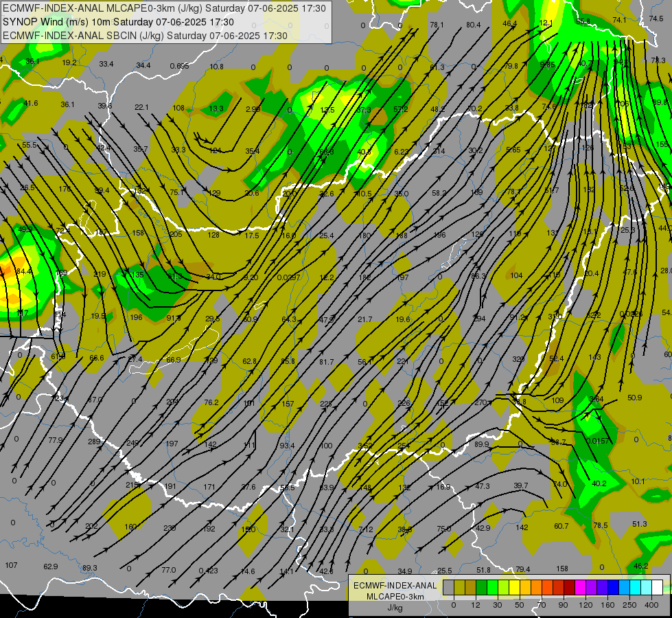
Task: Click the 215 value near the border line
Action: click(132, 485)
